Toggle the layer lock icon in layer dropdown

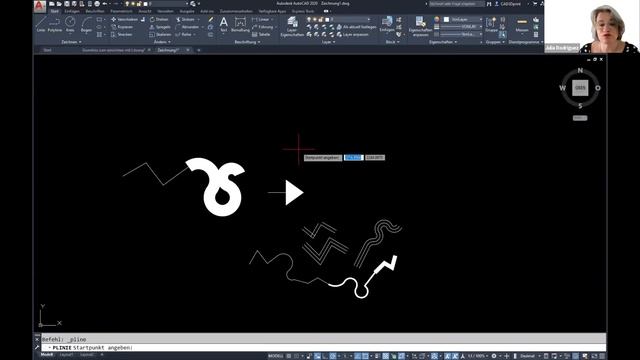(x=321, y=19)
